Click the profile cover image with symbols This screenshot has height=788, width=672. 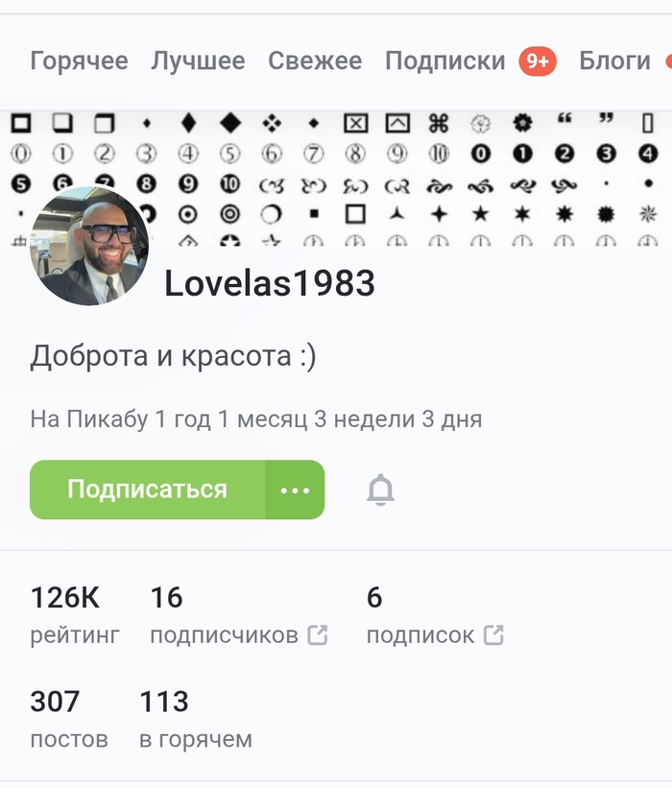click(402, 178)
